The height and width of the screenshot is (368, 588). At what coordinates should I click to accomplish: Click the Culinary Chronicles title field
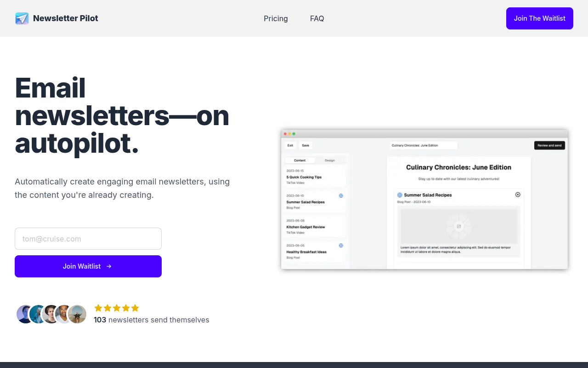424,145
